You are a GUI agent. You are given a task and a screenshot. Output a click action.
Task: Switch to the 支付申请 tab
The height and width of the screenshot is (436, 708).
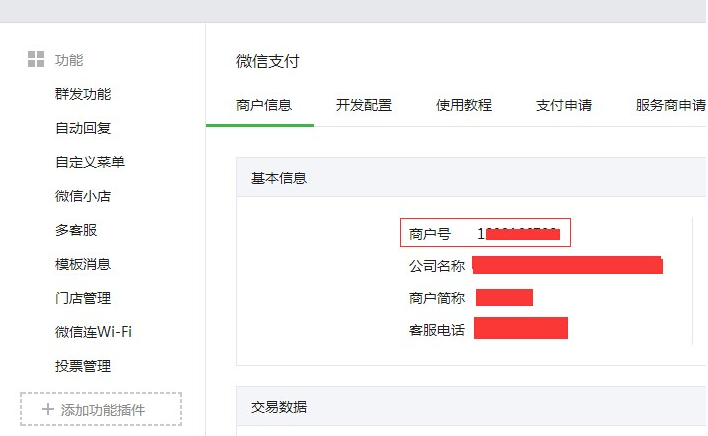click(x=564, y=105)
